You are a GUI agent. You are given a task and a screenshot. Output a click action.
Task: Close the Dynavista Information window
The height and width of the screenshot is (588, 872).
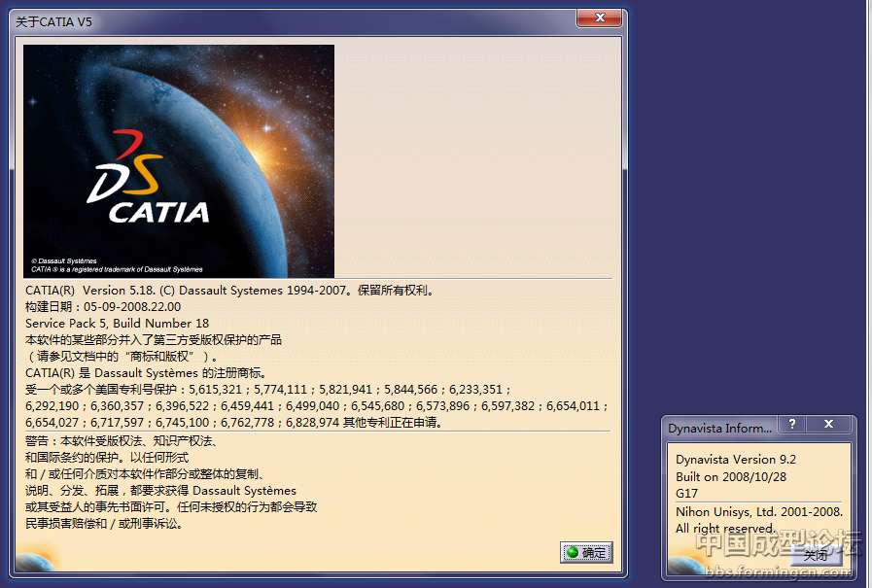828,425
